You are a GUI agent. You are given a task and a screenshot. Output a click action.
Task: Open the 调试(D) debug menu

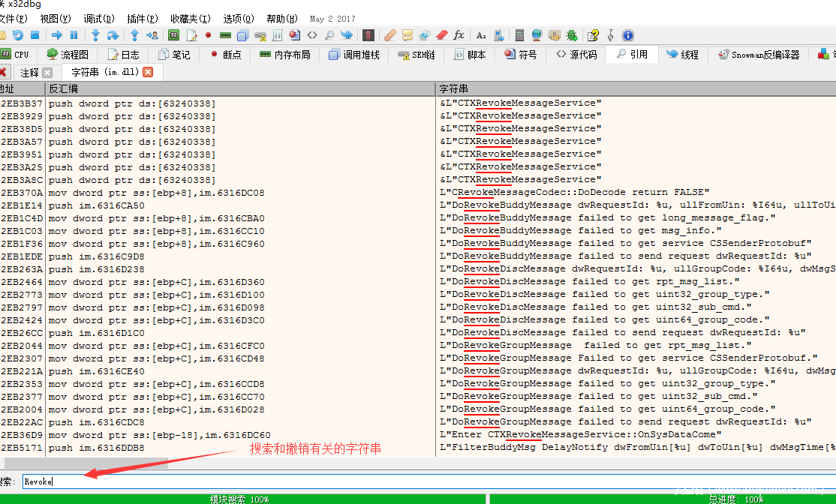(99, 19)
